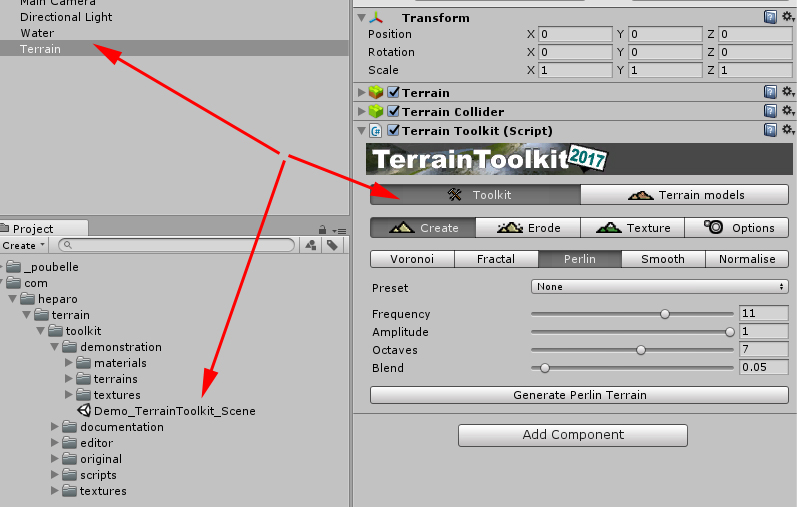Click the Blend value field 0.05

tap(764, 367)
